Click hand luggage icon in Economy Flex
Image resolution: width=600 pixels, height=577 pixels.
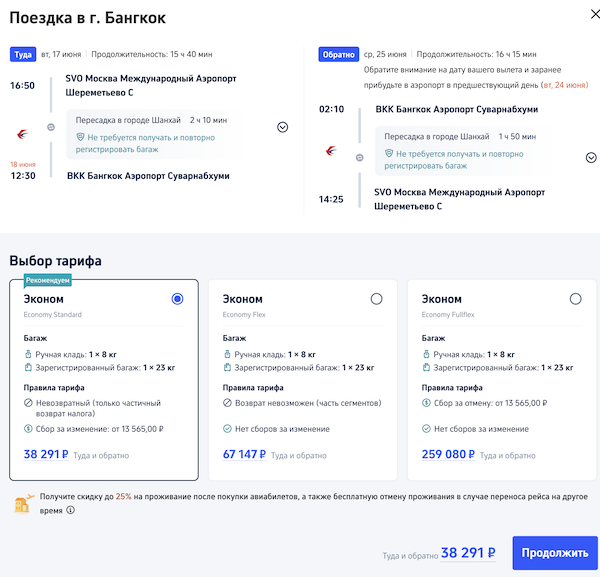click(x=227, y=354)
